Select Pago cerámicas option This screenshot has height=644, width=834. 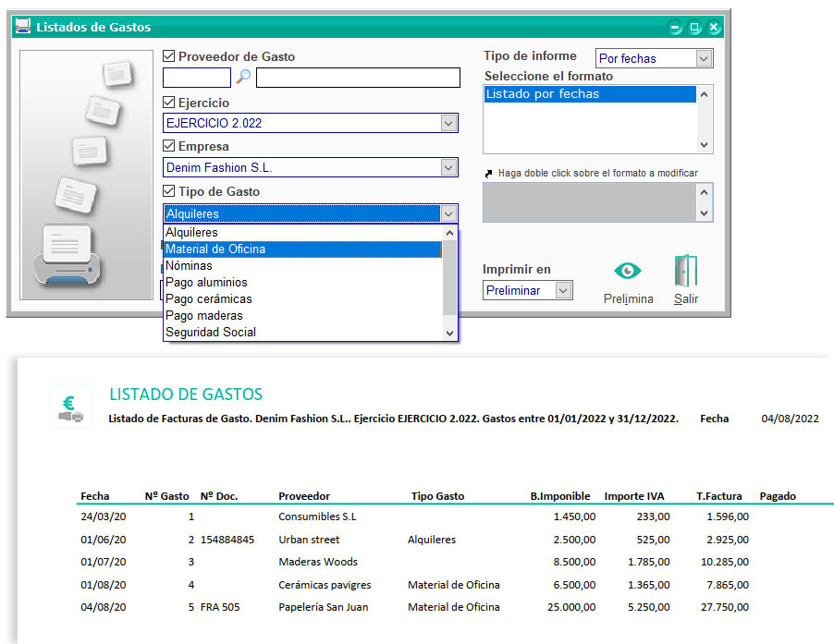point(302,298)
